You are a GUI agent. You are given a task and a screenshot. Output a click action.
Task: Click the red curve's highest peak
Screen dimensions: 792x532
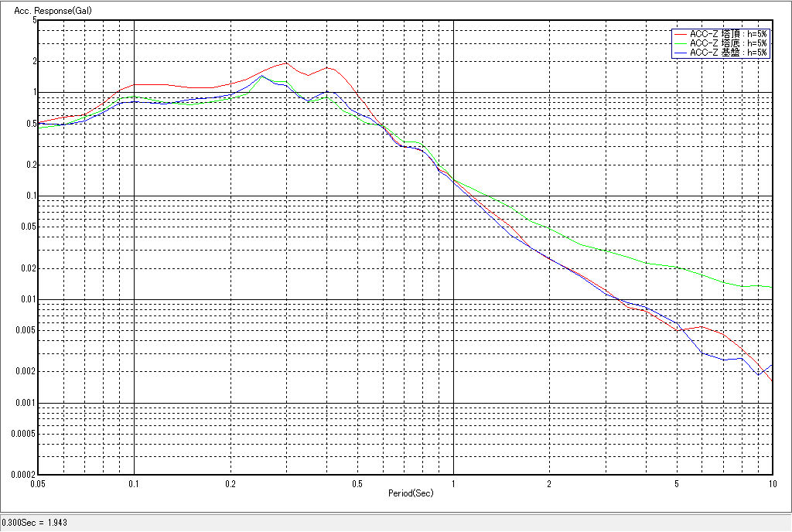[x=286, y=63]
